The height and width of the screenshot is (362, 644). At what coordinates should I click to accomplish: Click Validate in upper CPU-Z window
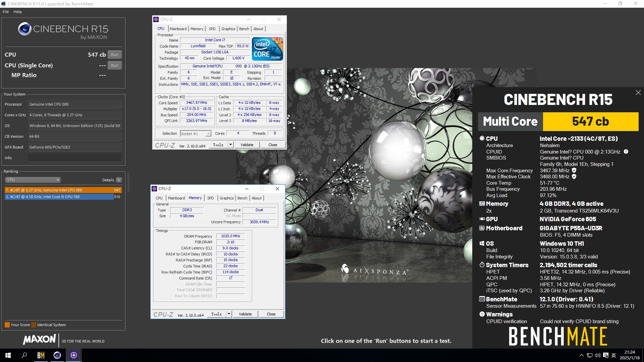247,145
